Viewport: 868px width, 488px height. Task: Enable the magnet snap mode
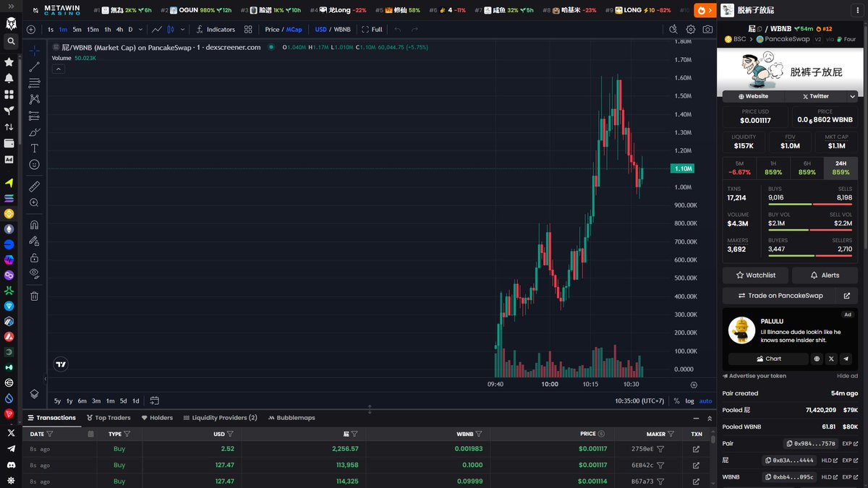pyautogui.click(x=34, y=225)
